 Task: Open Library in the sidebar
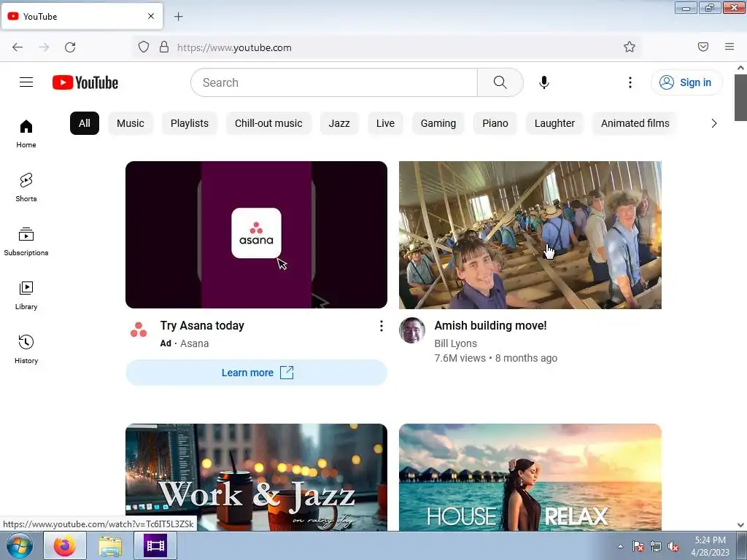(26, 296)
